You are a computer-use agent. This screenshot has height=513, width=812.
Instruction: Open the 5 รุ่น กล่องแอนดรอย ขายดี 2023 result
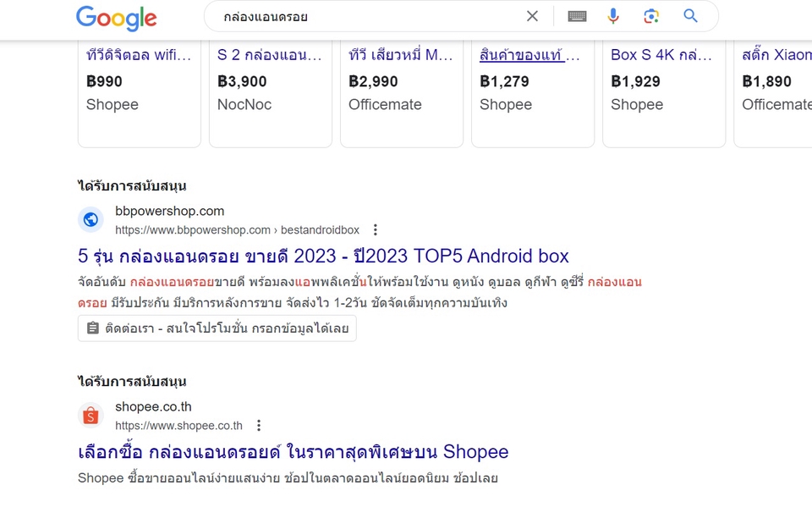[x=323, y=256]
